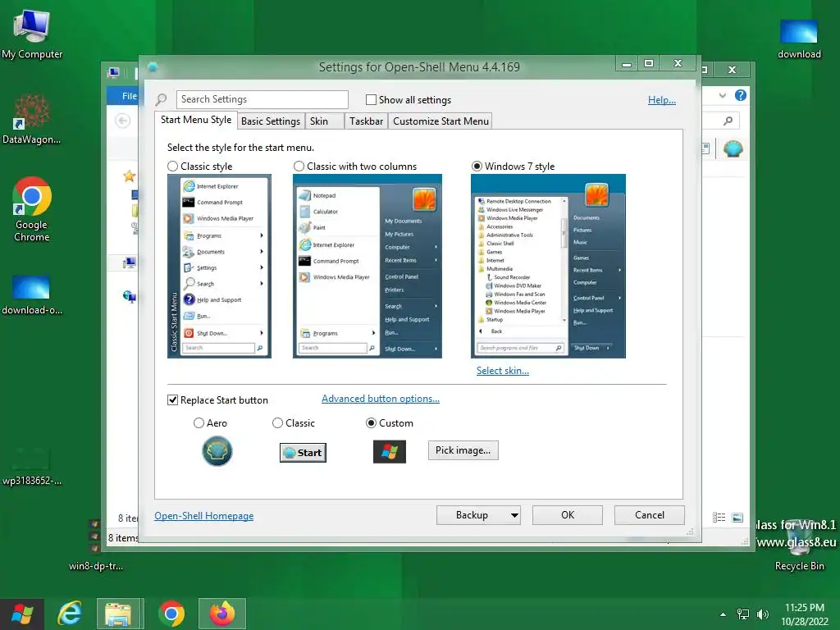
Task: Open the Help... link
Action: coord(662,100)
